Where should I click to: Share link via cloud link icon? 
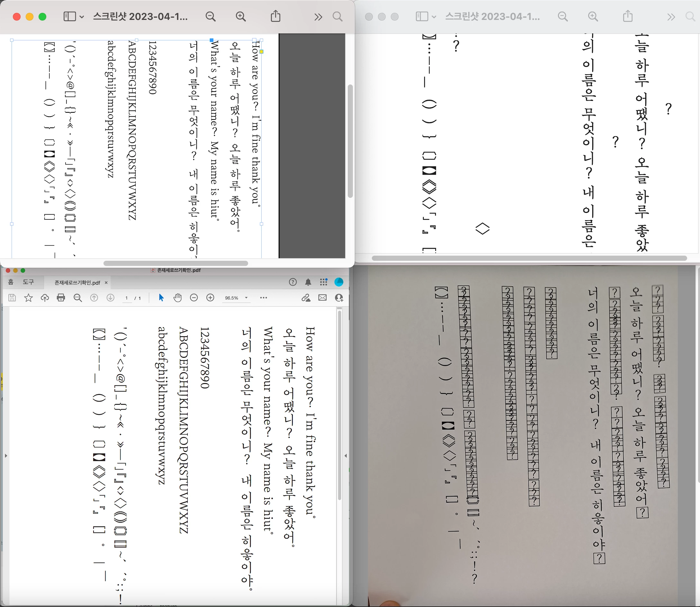pos(306,298)
